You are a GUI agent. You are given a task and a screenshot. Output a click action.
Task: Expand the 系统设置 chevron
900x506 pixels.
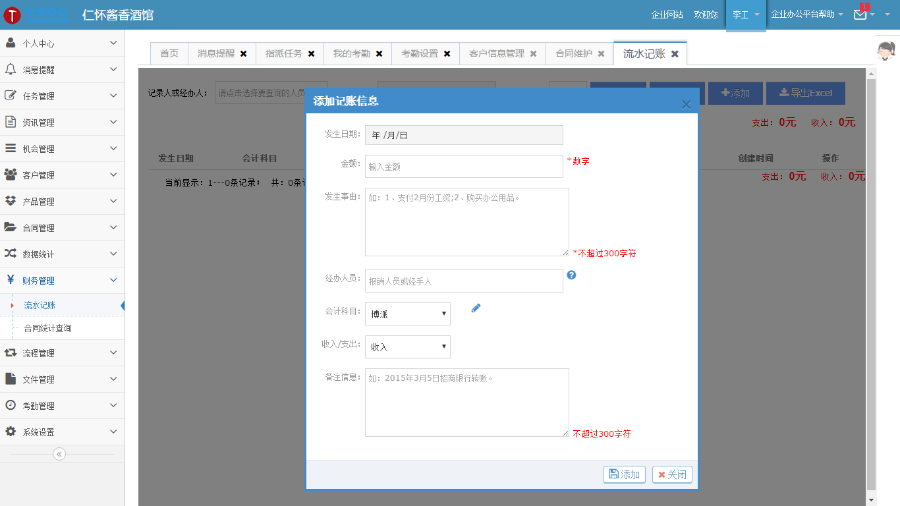(x=113, y=431)
